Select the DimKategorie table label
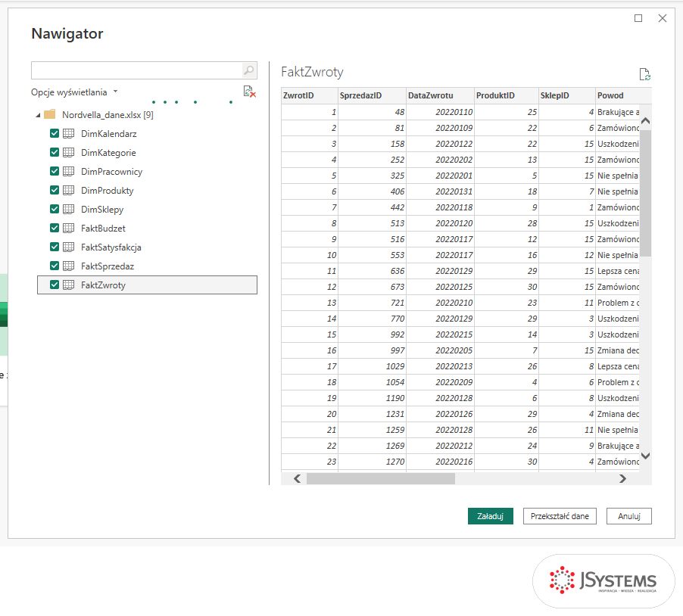683x616 pixels. point(108,153)
